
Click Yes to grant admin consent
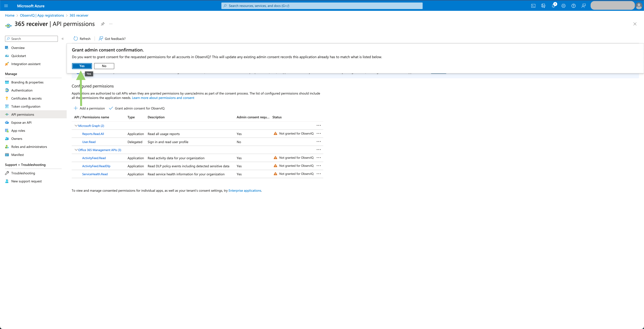coord(82,66)
